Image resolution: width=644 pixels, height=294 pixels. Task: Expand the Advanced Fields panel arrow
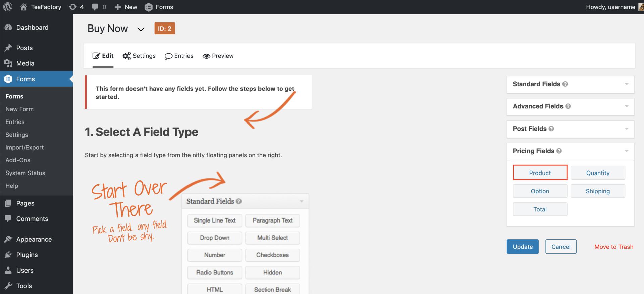627,106
